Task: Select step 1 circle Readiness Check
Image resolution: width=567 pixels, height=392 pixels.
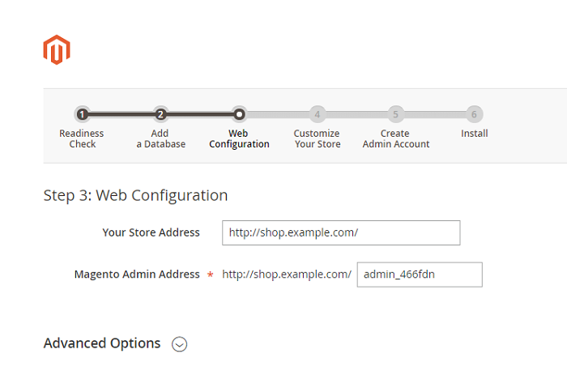Action: click(x=82, y=115)
